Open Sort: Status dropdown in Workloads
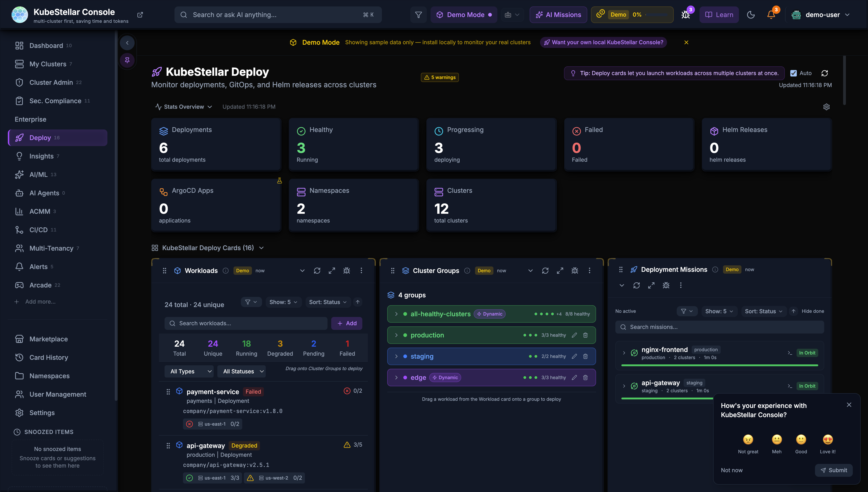Viewport: 868px width, 492px height. pyautogui.click(x=328, y=302)
